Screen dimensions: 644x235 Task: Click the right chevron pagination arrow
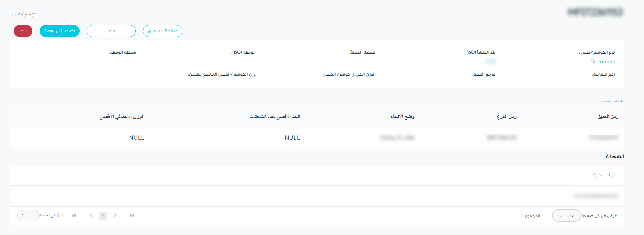coord(115,216)
